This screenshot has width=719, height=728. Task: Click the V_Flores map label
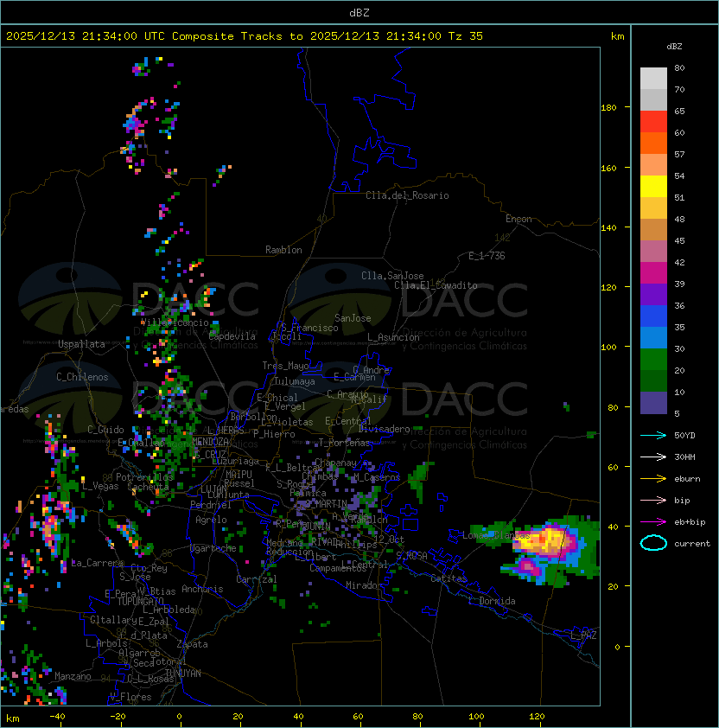tap(130, 697)
